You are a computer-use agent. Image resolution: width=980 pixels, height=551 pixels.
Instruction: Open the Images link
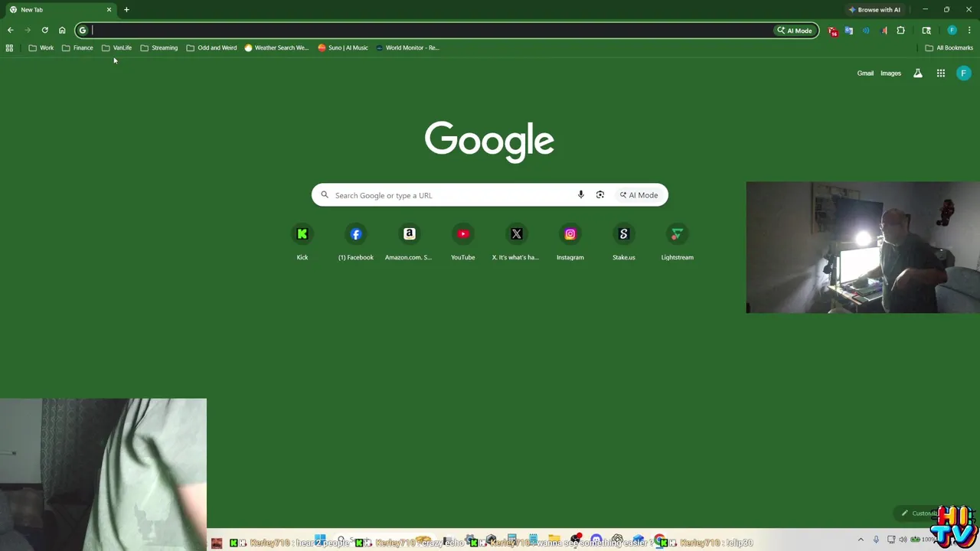(x=890, y=73)
